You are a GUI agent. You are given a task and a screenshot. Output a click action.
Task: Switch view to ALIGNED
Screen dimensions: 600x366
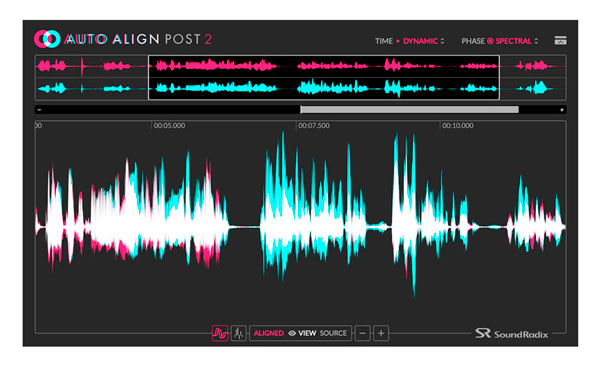coord(269,333)
